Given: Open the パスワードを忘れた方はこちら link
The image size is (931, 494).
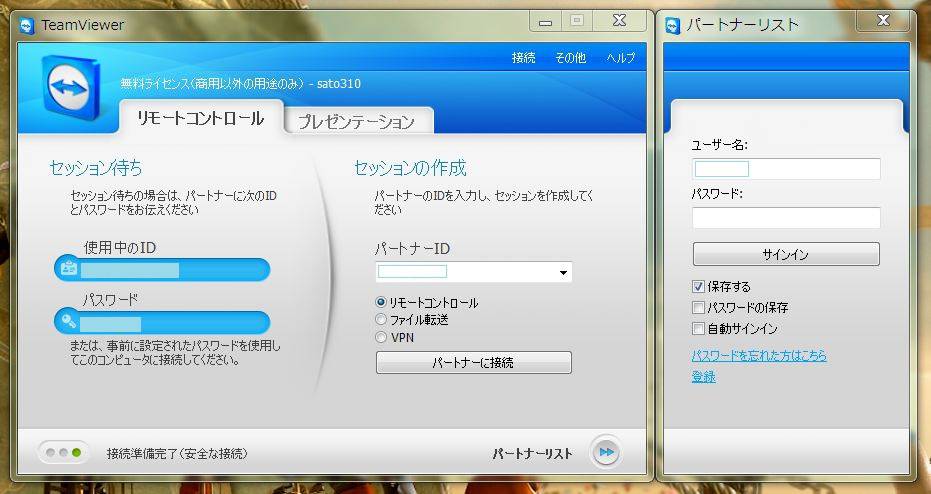Looking at the screenshot, I should 759,355.
